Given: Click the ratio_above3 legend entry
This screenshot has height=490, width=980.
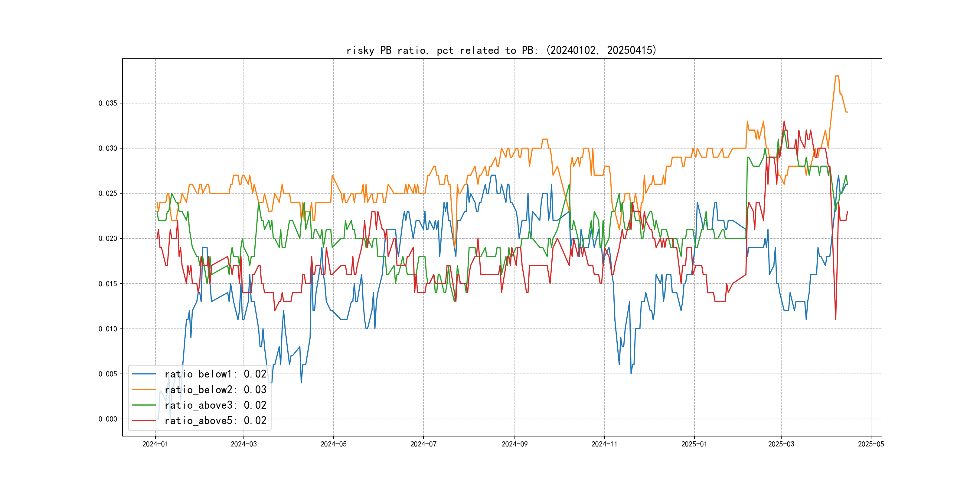Looking at the screenshot, I should (215, 405).
